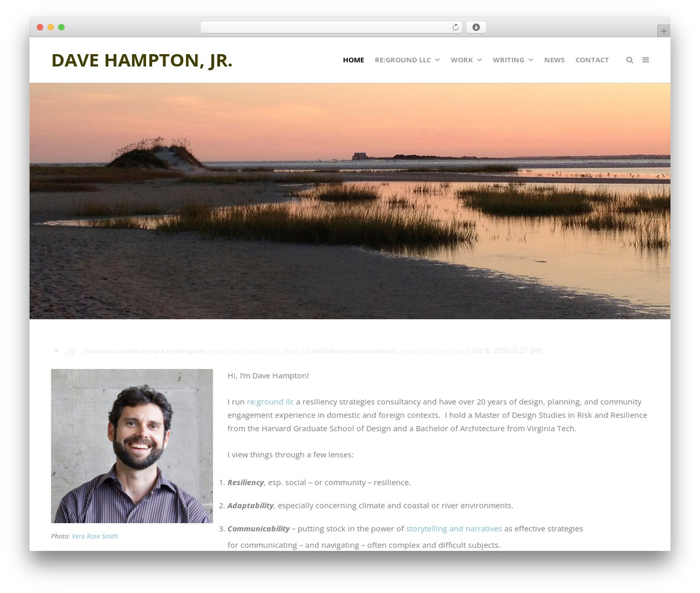Open the NEWS menu item
Screen dimensions: 700x593
click(x=554, y=60)
